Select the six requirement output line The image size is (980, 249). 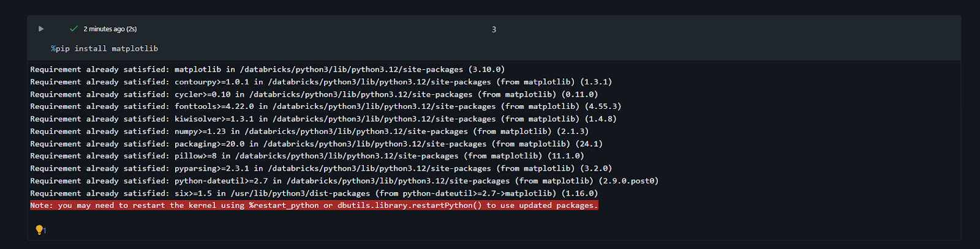(314, 193)
